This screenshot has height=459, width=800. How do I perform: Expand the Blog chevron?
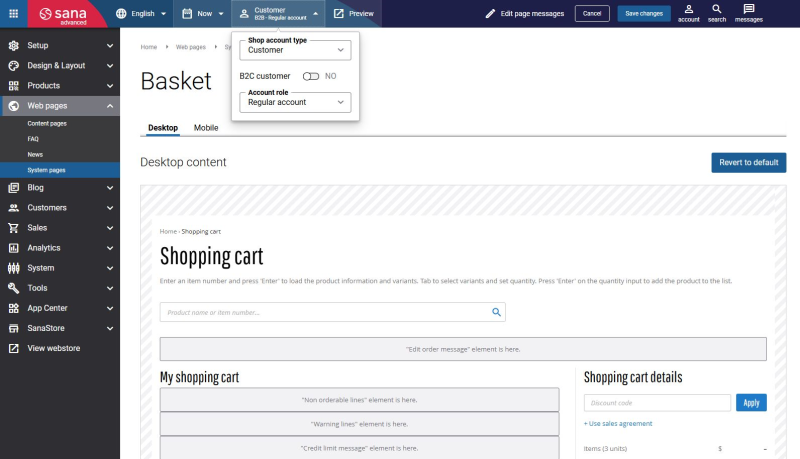tap(110, 188)
